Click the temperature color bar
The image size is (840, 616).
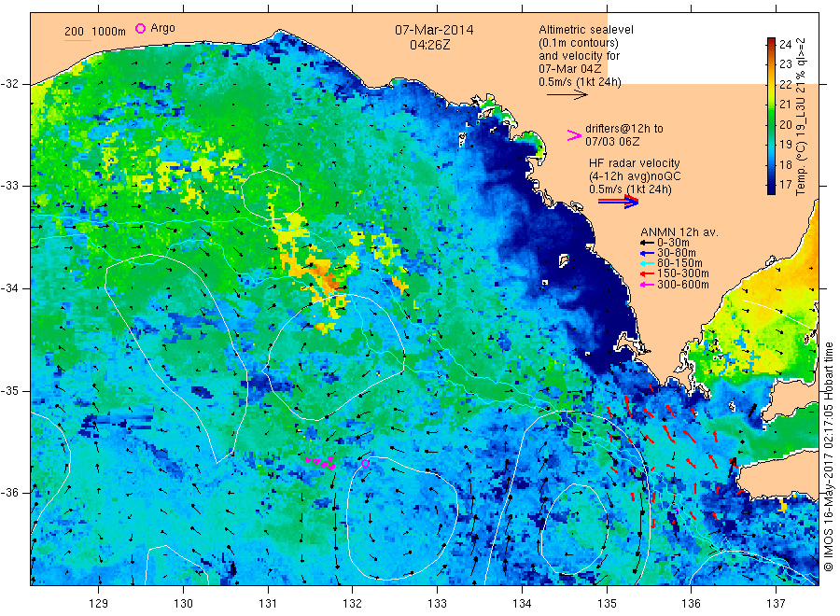click(x=772, y=116)
